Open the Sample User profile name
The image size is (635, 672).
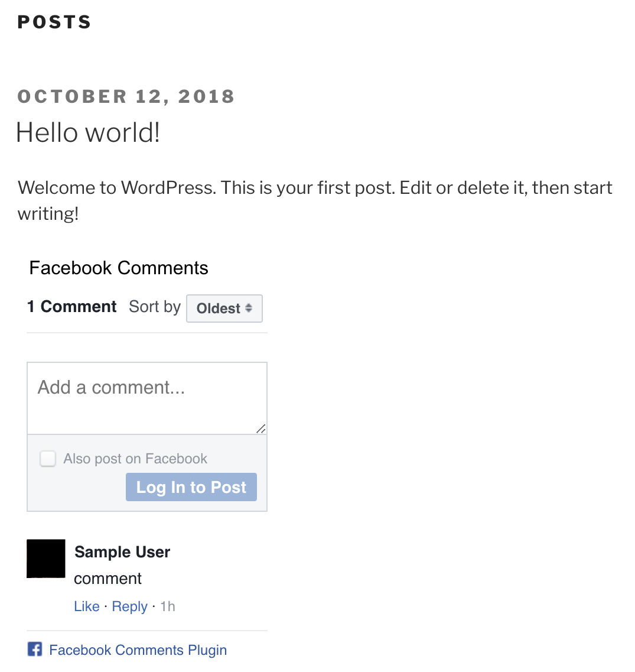pyautogui.click(x=122, y=552)
